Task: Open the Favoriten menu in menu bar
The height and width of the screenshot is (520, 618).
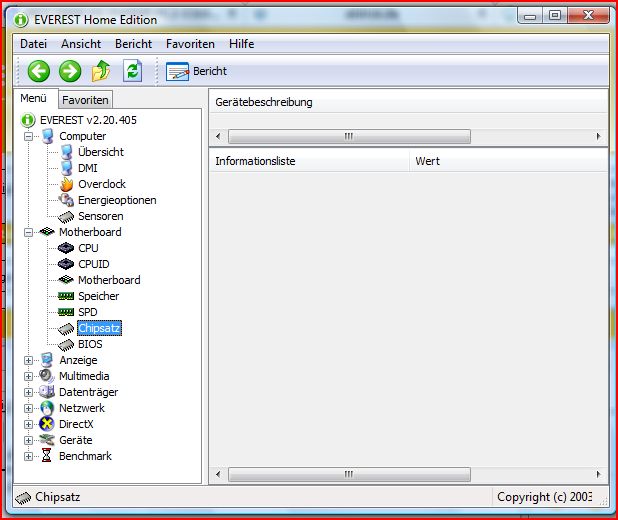Action: point(190,44)
